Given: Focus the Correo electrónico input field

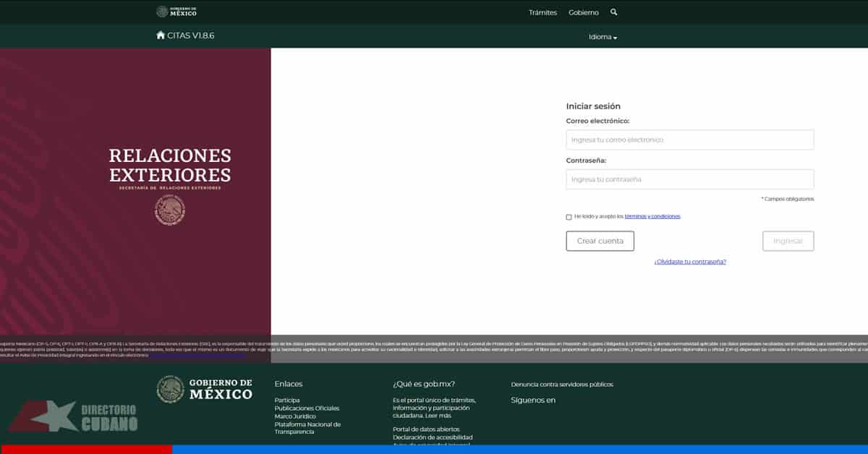Looking at the screenshot, I should pos(690,140).
